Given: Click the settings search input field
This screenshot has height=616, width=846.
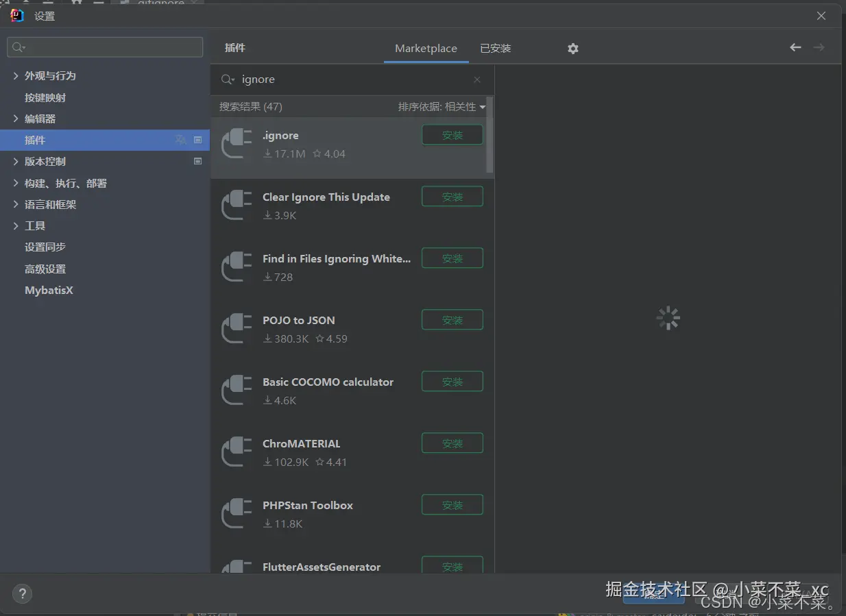Looking at the screenshot, I should (105, 47).
